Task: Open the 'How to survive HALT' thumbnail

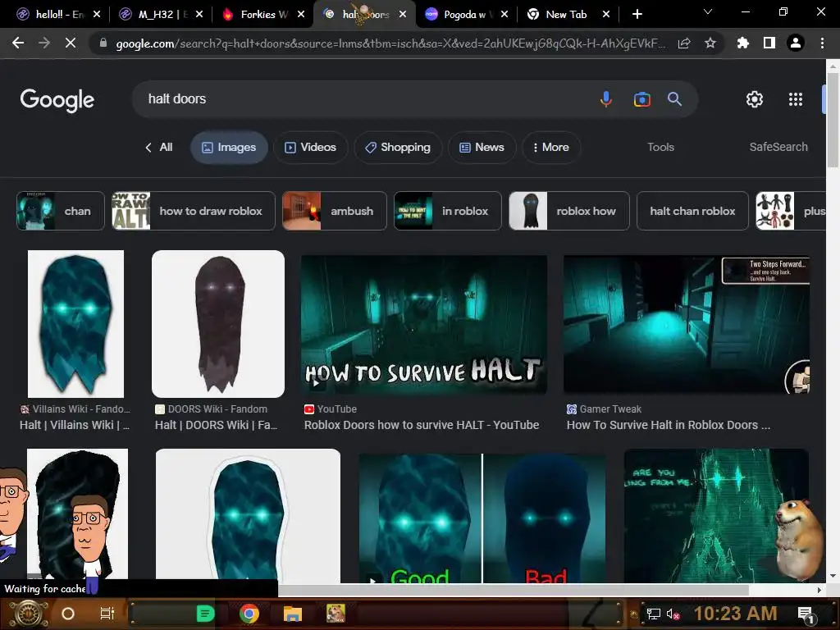Action: 424,324
